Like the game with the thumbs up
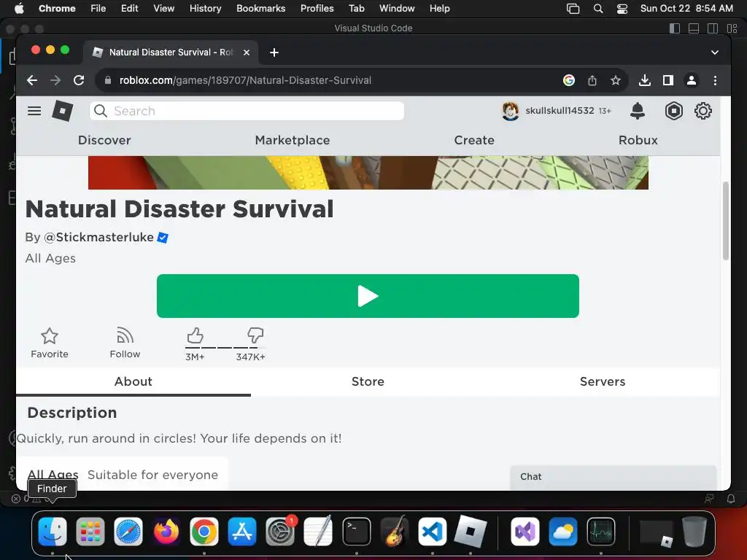Viewport: 747px width, 560px height. [195, 335]
